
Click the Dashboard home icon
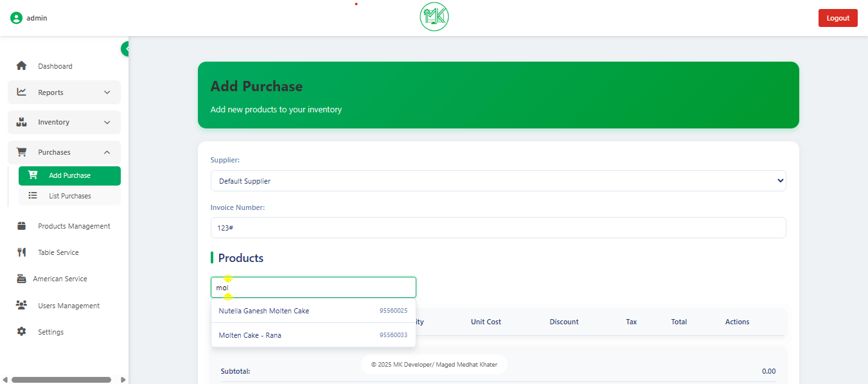coord(21,65)
